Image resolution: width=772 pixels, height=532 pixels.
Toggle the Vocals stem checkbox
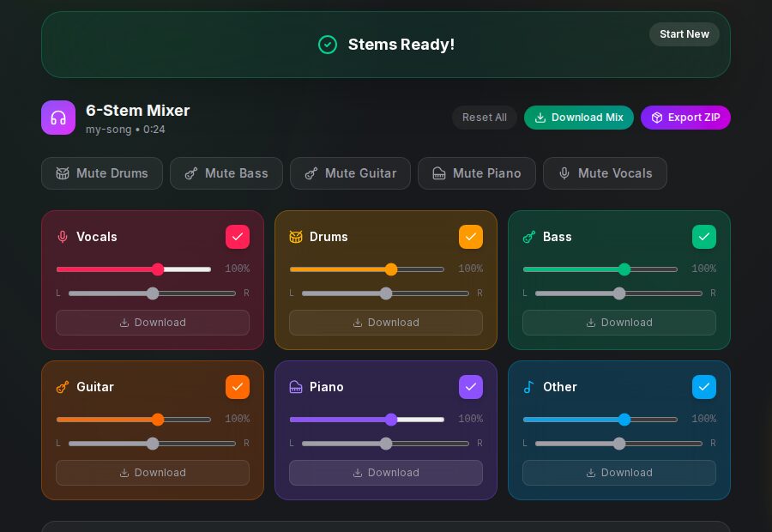tap(238, 237)
